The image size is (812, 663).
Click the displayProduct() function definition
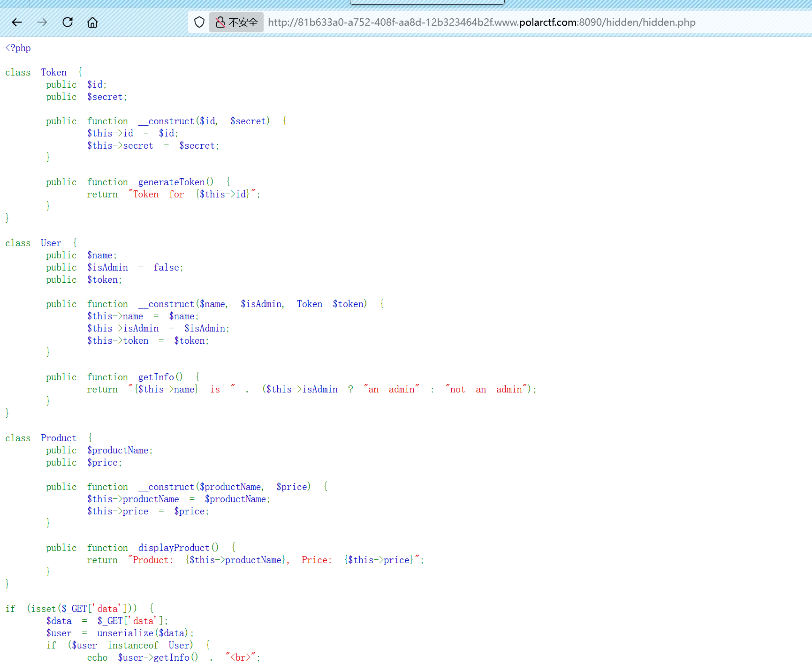[x=141, y=548]
